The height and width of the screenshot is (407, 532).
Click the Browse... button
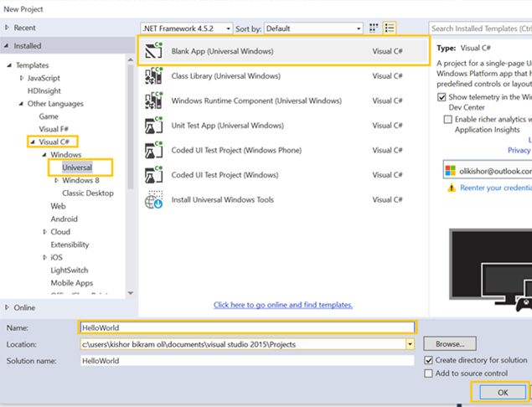click(450, 344)
